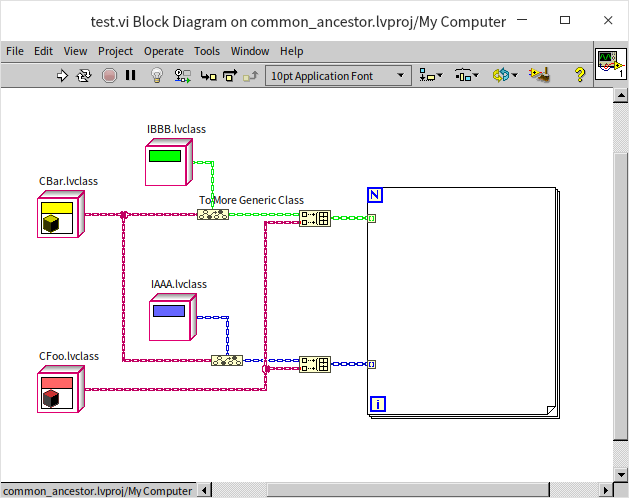Click the For Loop count terminal N
629x498 pixels.
pos(376,194)
